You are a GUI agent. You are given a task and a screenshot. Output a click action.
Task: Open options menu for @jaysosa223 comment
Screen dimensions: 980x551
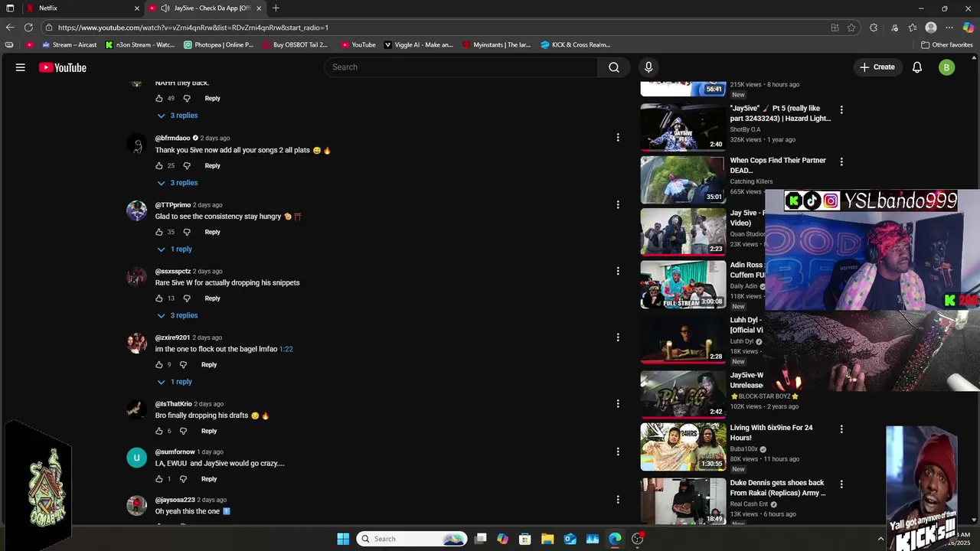tap(618, 500)
